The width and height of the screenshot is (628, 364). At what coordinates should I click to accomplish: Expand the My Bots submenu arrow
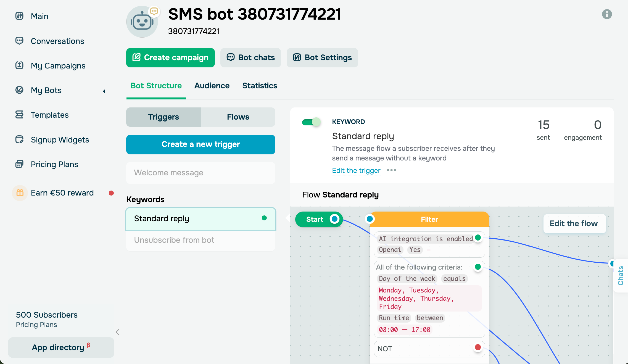[104, 91]
